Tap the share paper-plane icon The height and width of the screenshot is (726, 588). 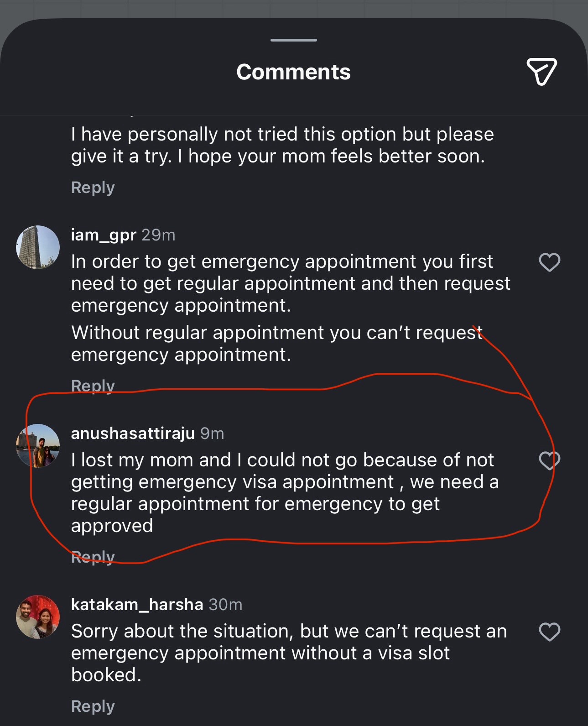(541, 72)
